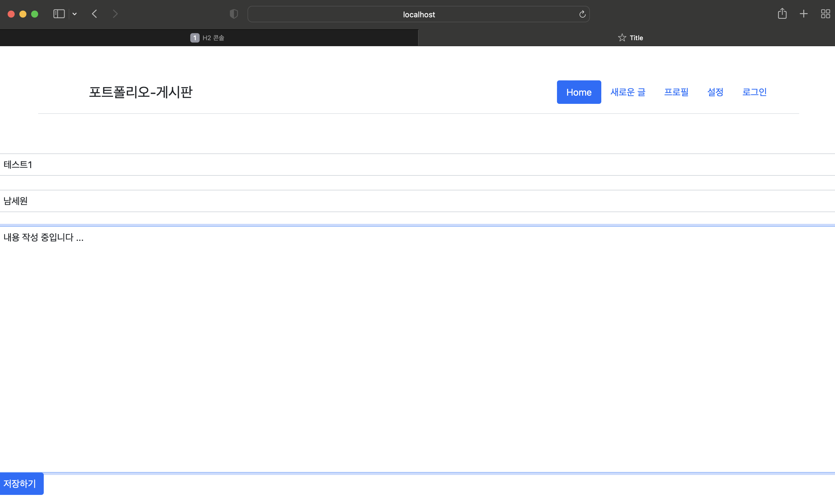Click the Home navigation button
Viewport: 835px width, 504px height.
click(579, 92)
